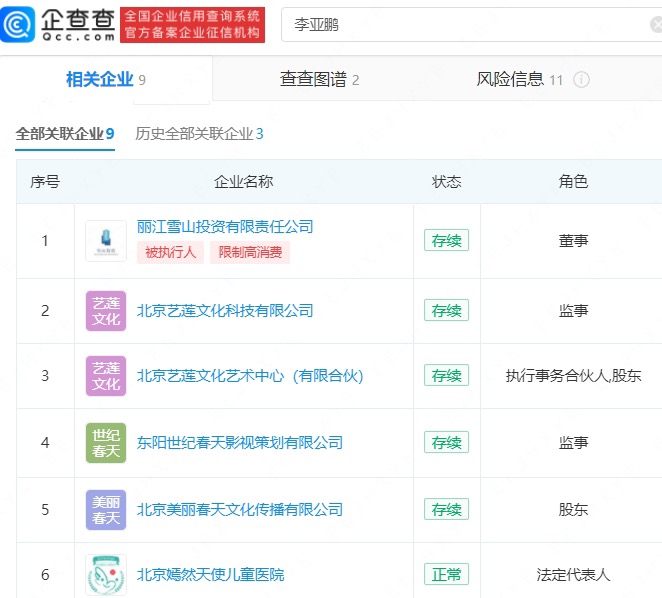Click the 被执行人 risk tag

(x=170, y=253)
